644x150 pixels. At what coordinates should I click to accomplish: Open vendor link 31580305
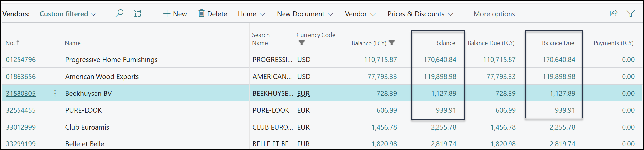tap(21, 94)
